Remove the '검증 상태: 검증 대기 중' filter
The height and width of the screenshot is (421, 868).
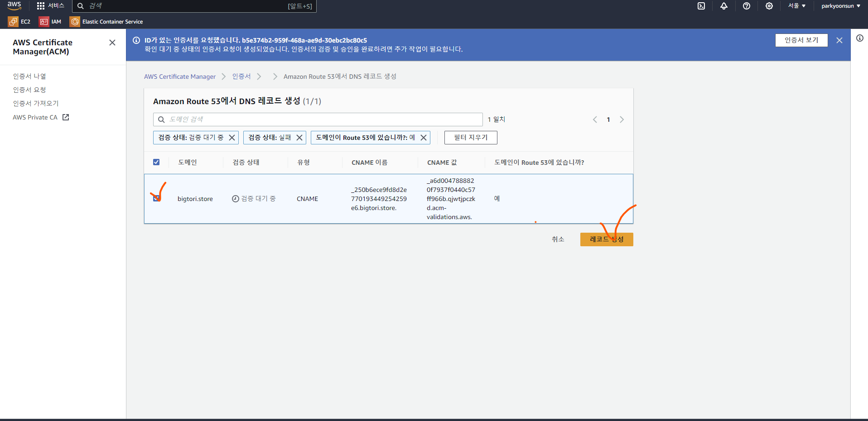[232, 138]
